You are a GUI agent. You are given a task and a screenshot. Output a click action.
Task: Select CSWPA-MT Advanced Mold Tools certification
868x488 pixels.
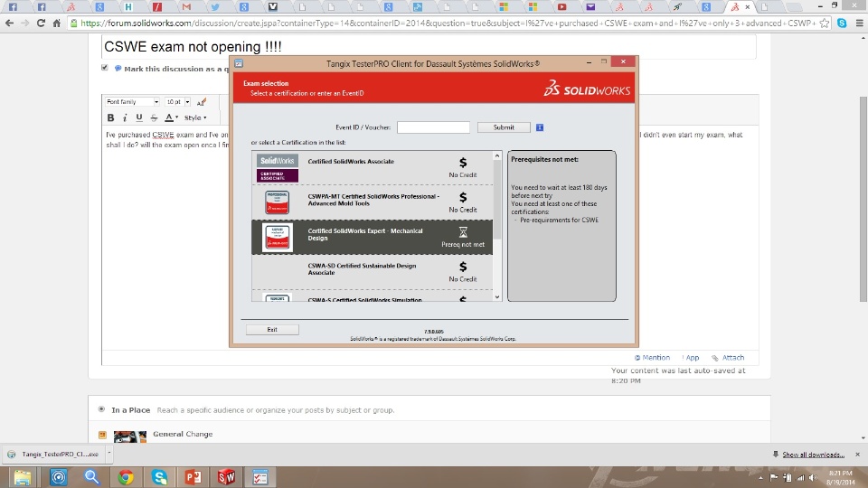pyautogui.click(x=372, y=202)
